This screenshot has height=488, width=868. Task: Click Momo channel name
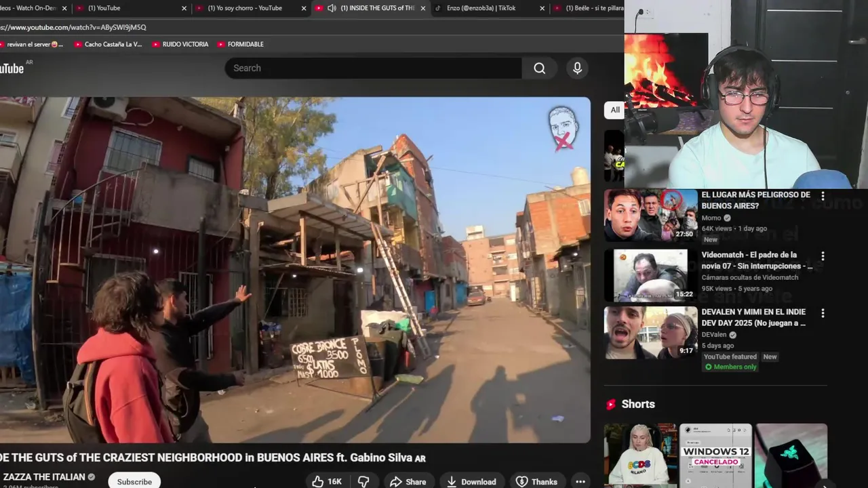tap(711, 218)
